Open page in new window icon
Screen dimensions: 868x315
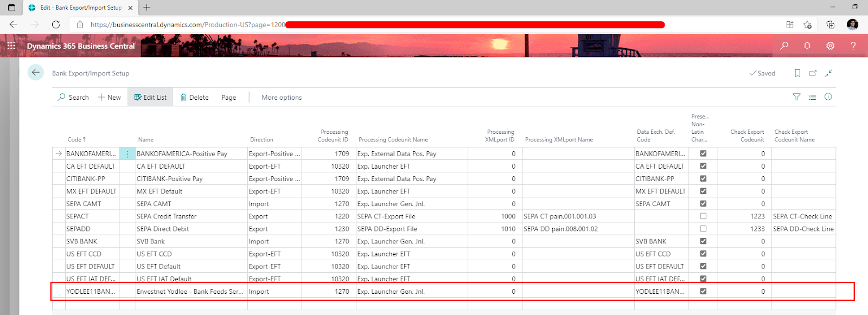[813, 73]
